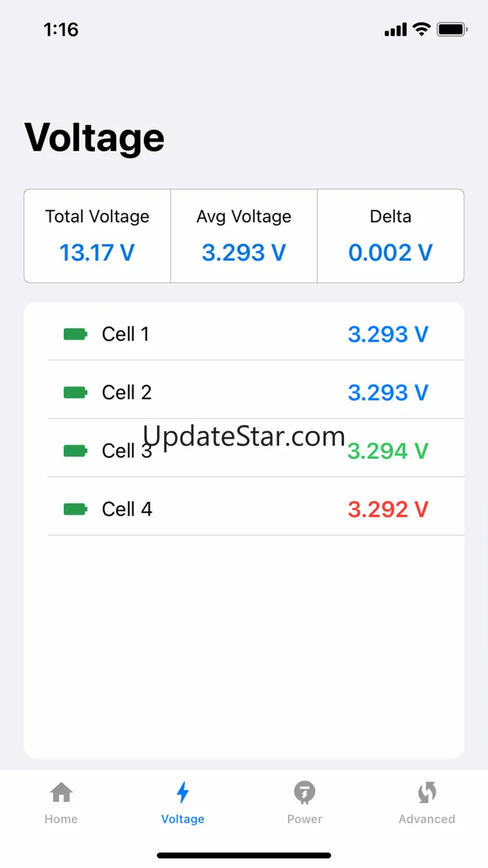Tap the Voltage lightning bolt icon

coord(183,792)
